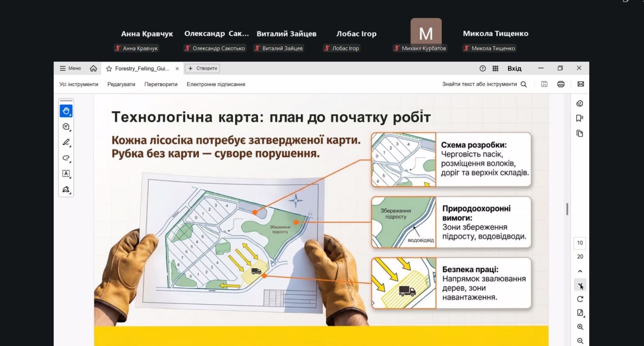Image resolution: width=644 pixels, height=346 pixels.
Task: Expand page display options in right rail
Action: 580,313
